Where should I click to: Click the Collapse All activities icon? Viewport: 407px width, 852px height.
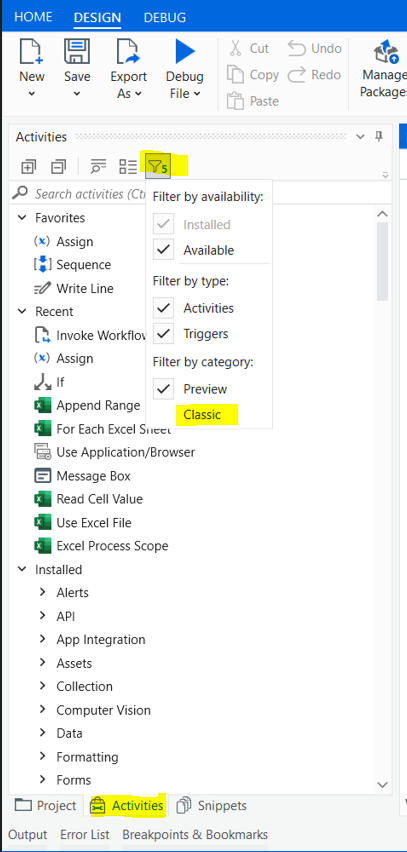[58, 167]
